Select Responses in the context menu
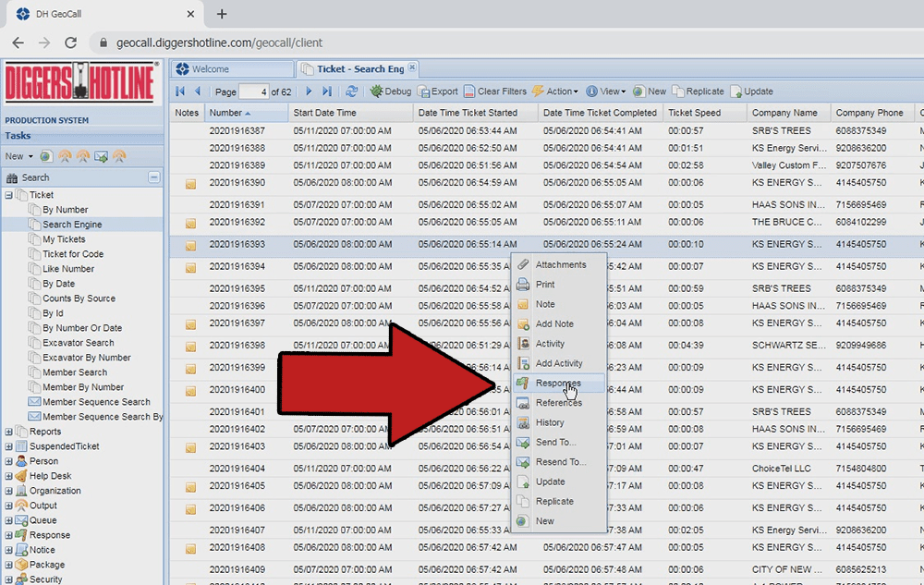924x585 pixels. 558,383
